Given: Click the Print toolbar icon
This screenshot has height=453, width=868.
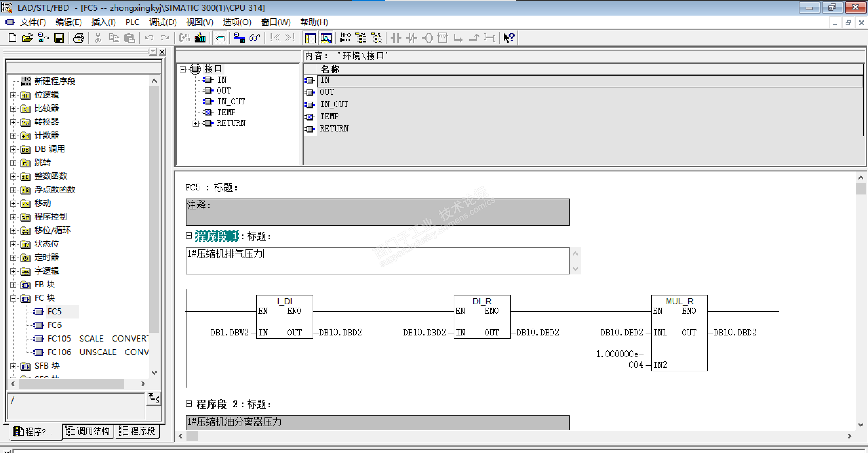Looking at the screenshot, I should 78,38.
